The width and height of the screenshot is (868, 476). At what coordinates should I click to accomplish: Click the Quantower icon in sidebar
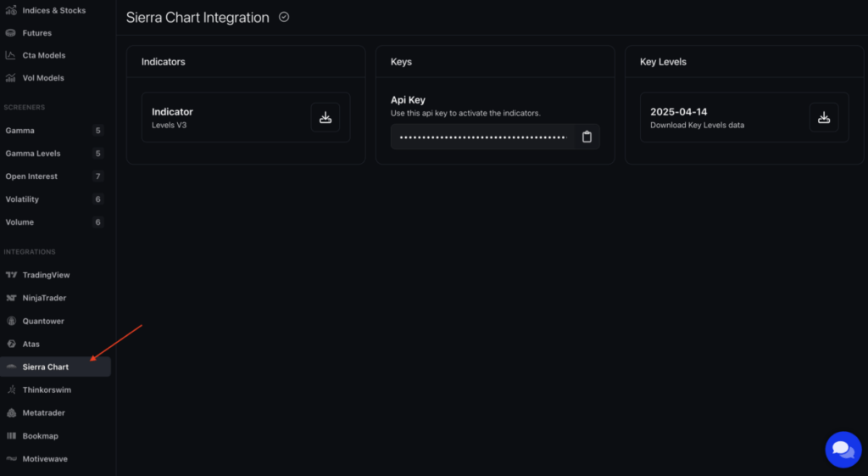click(11, 321)
